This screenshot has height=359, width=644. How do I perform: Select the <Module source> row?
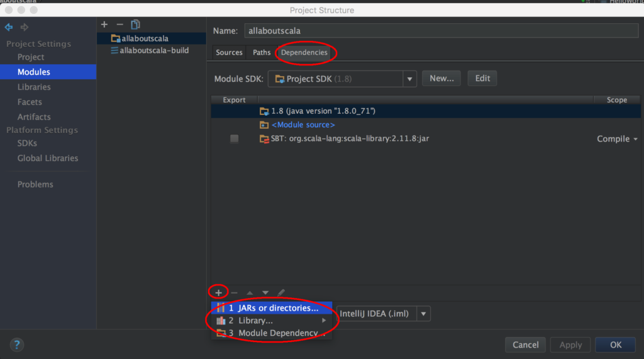[426, 124]
